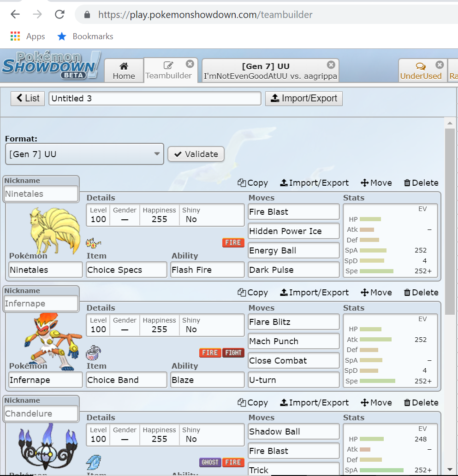The height and width of the screenshot is (476, 458).
Task: Click the Ninetales FIRE type badge
Action: 233,242
